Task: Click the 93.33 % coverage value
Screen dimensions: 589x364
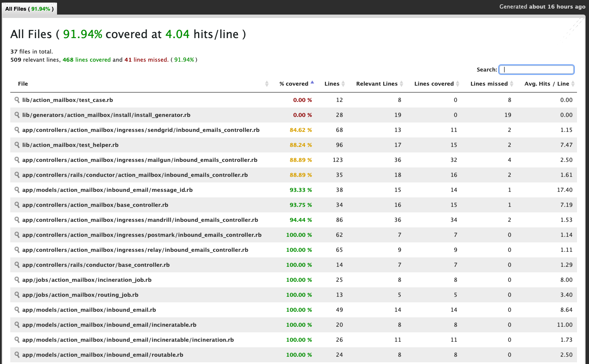Action: click(301, 190)
